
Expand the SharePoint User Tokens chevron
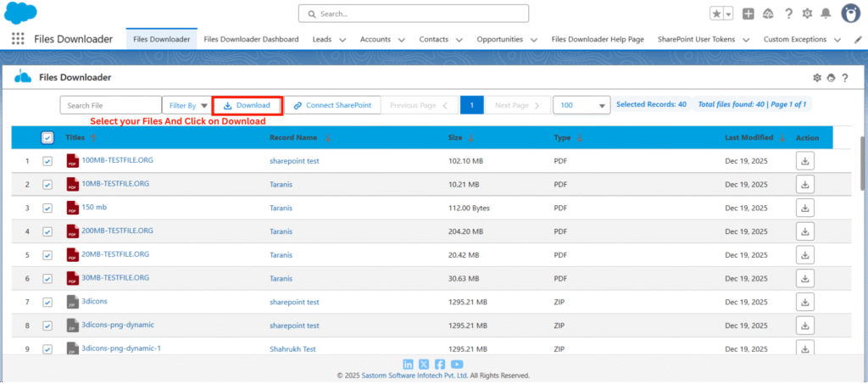746,40
